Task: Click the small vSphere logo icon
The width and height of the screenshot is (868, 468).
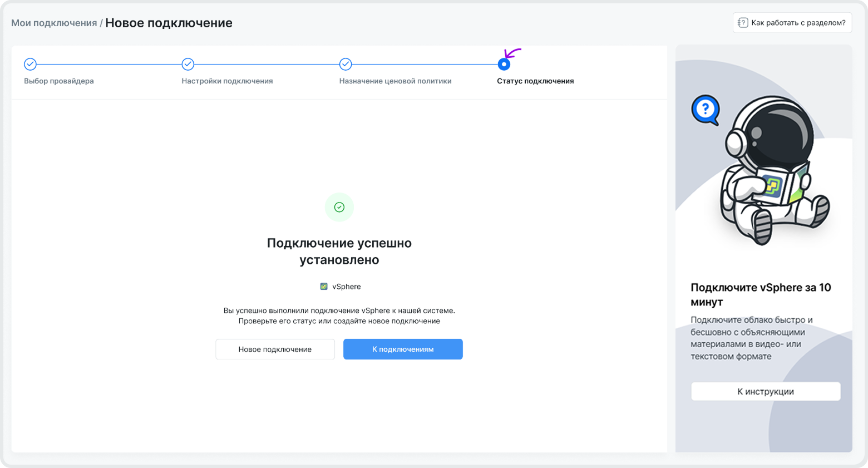Action: (x=324, y=287)
